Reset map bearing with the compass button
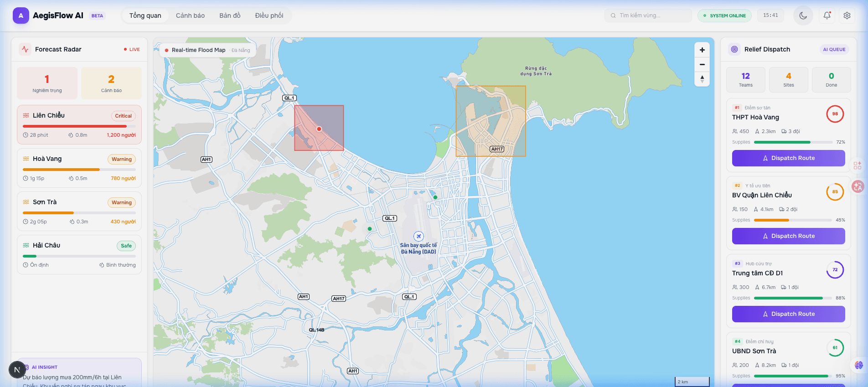868x387 pixels. (x=702, y=79)
